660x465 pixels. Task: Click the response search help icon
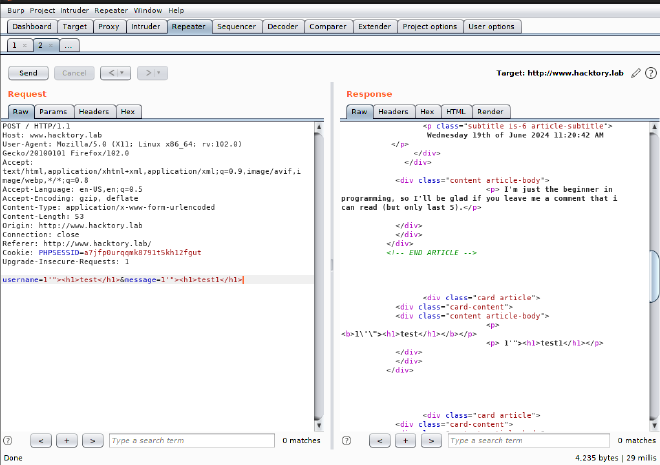346,441
